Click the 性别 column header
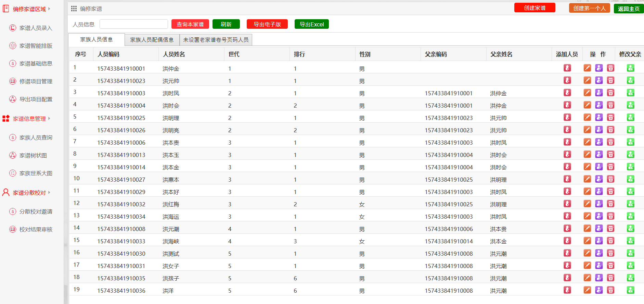This screenshot has height=304, width=644. pos(365,54)
